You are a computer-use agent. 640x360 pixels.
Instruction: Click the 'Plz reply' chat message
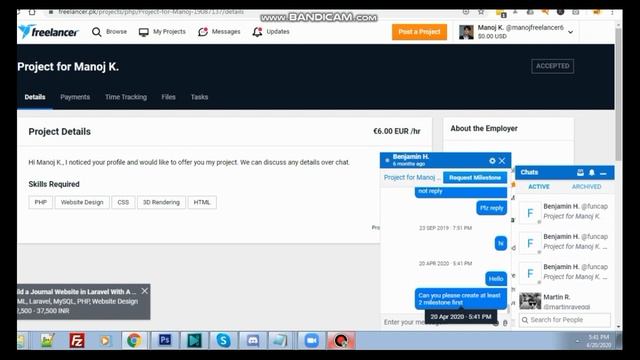coord(491,208)
